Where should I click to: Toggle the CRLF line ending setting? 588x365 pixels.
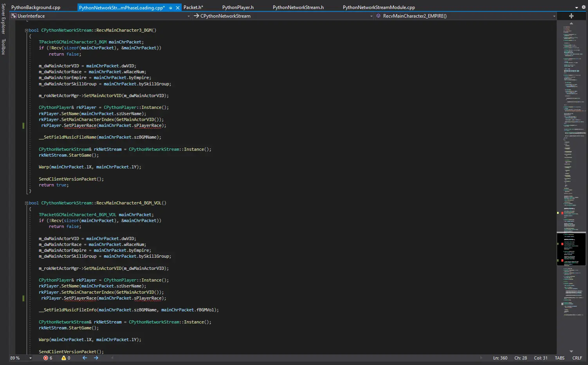click(577, 358)
